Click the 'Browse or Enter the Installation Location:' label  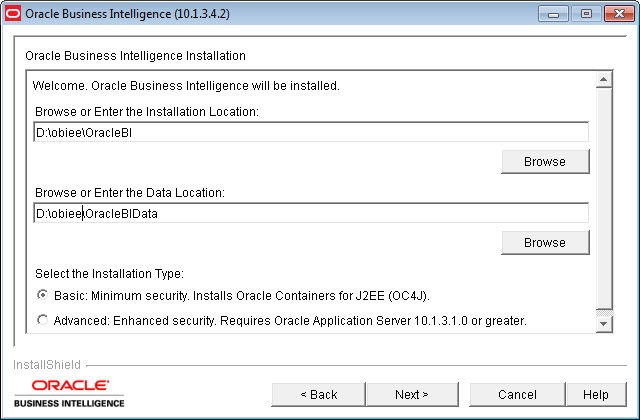(147, 112)
